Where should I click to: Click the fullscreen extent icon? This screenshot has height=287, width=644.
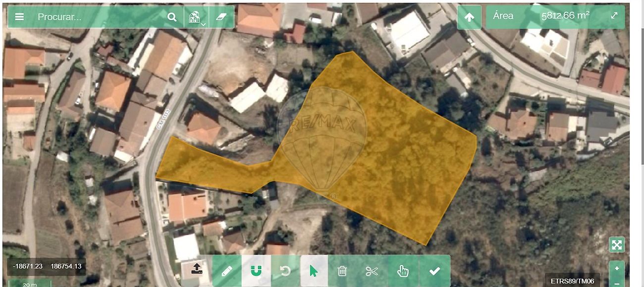617,244
